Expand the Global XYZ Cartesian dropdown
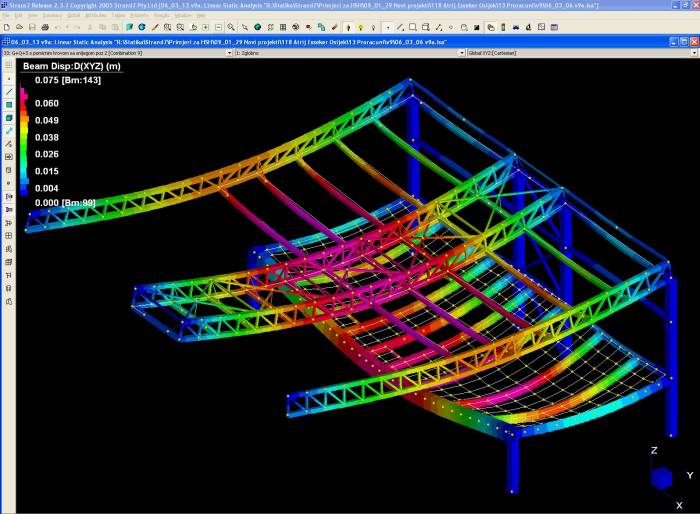The image size is (700, 514). tap(694, 52)
